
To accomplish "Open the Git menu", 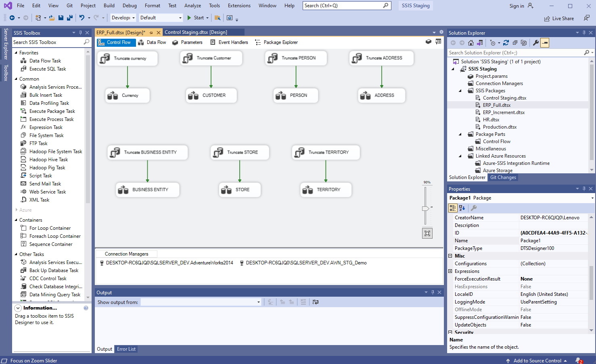I will 69,6.
